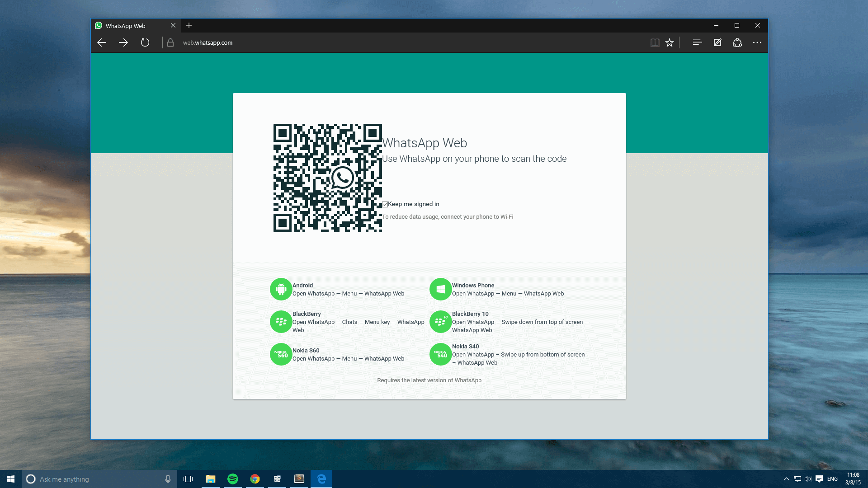Click the Windows Phone icon
Viewport: 868px width, 488px height.
pyautogui.click(x=440, y=289)
